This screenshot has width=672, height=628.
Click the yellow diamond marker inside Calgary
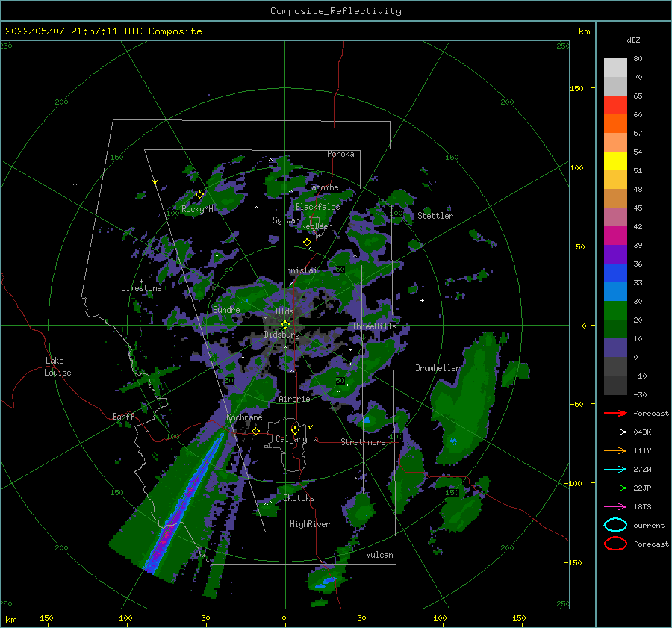pos(295,430)
